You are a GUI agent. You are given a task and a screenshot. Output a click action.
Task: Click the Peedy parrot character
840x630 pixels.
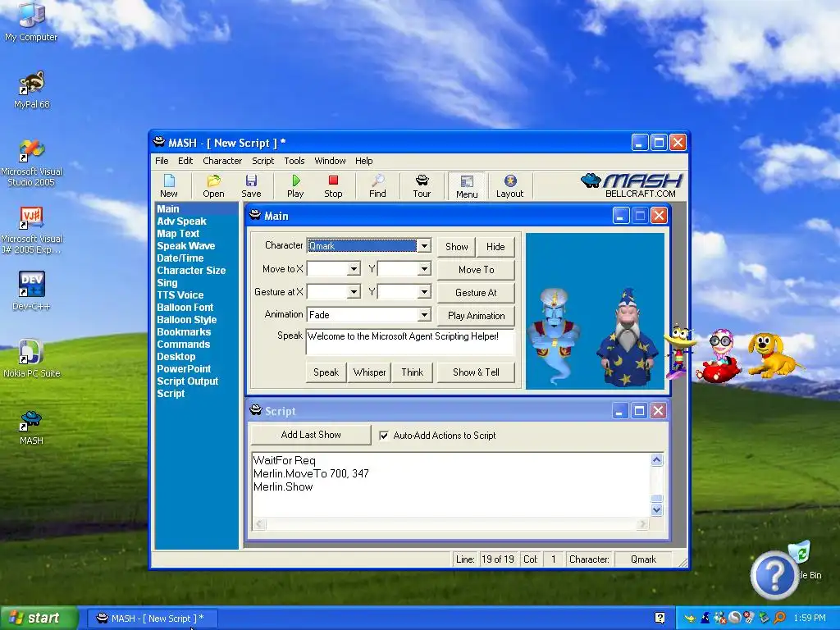click(679, 351)
